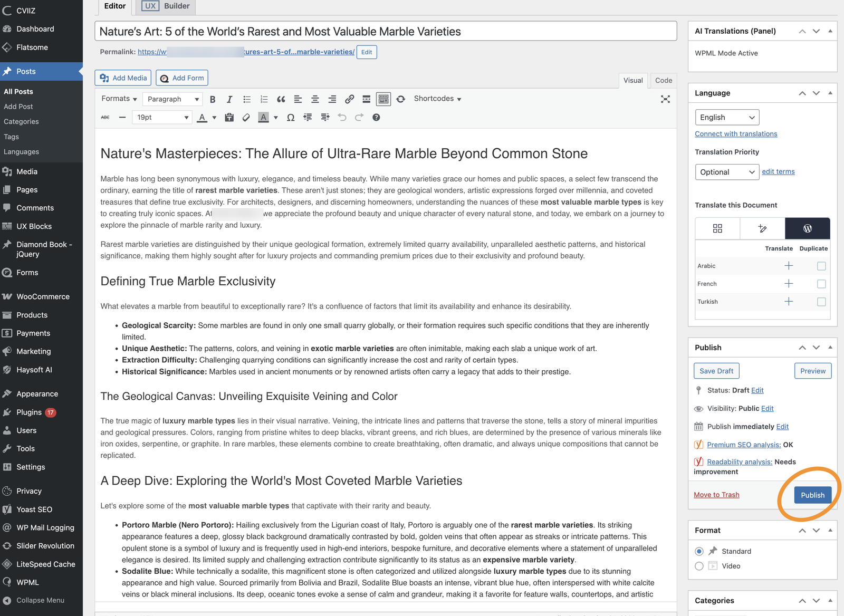
Task: Open the Shortcodes dropdown
Action: 437,99
